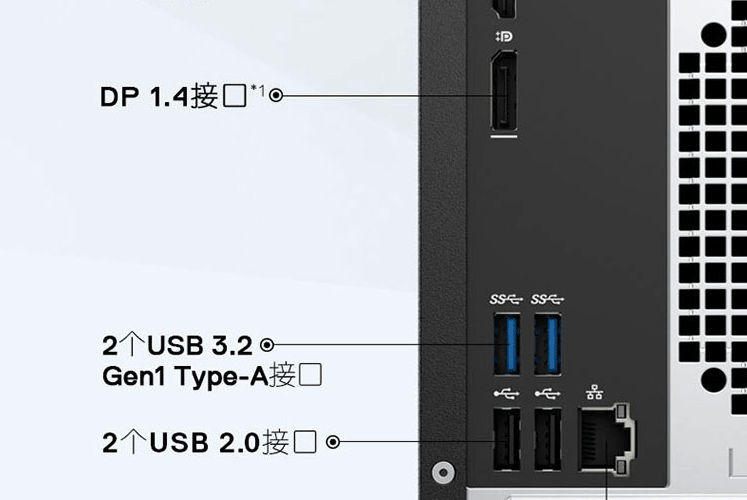Click the round silver screw on the chassis
Image resolution: width=747 pixels, height=500 pixels.
point(443,472)
